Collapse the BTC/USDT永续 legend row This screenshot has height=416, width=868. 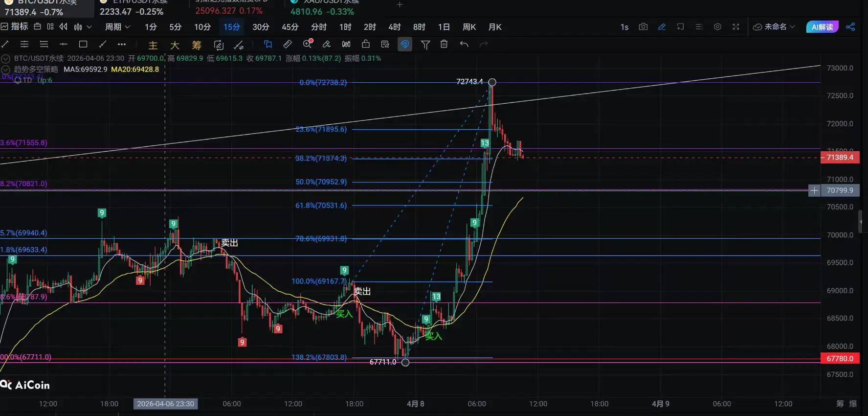[6, 58]
